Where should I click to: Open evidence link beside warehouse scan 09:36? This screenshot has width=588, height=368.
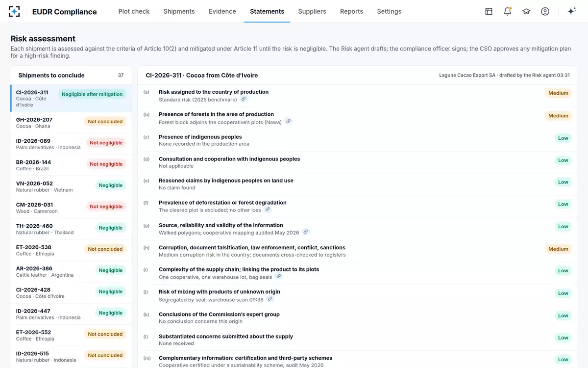point(270,299)
